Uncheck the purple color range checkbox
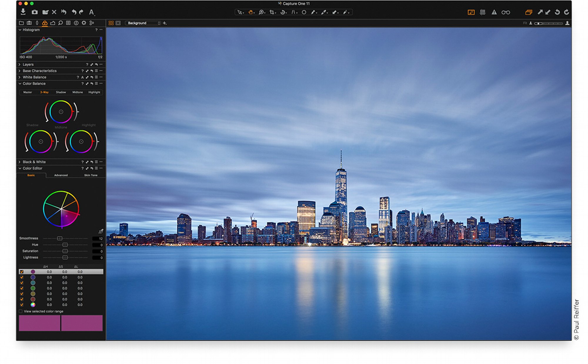This screenshot has height=364, width=588. click(21, 272)
